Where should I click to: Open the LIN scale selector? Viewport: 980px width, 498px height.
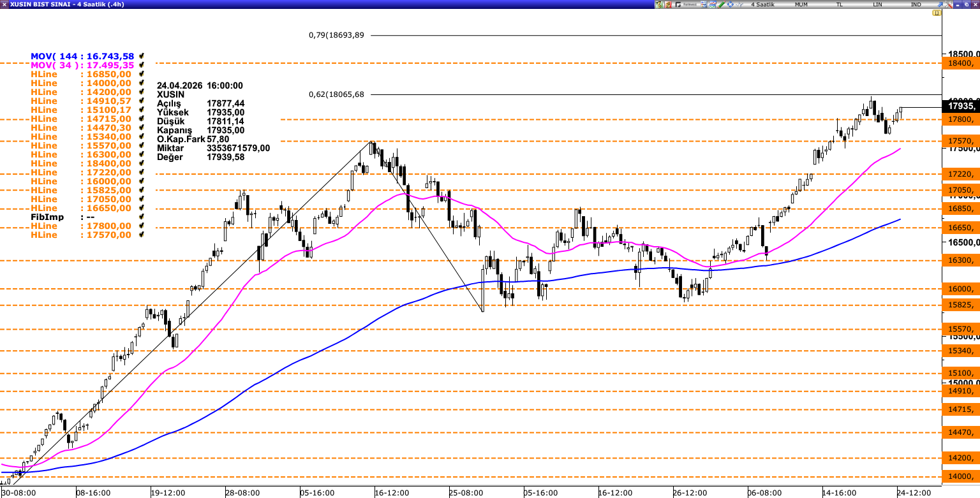click(x=878, y=4)
